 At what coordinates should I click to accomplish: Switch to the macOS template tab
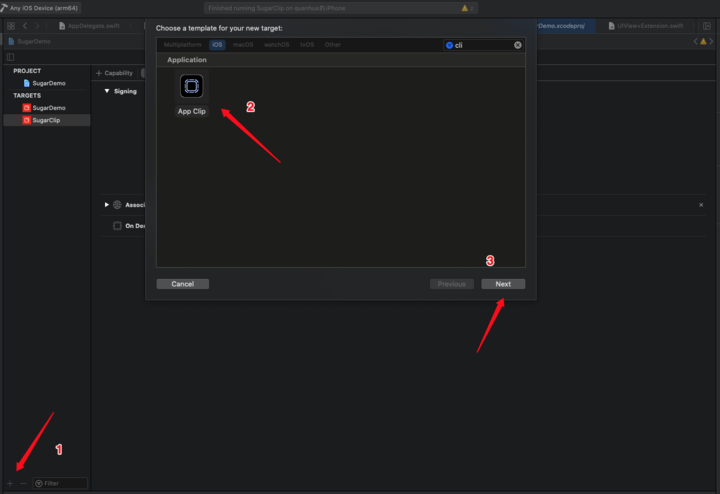pyautogui.click(x=243, y=45)
